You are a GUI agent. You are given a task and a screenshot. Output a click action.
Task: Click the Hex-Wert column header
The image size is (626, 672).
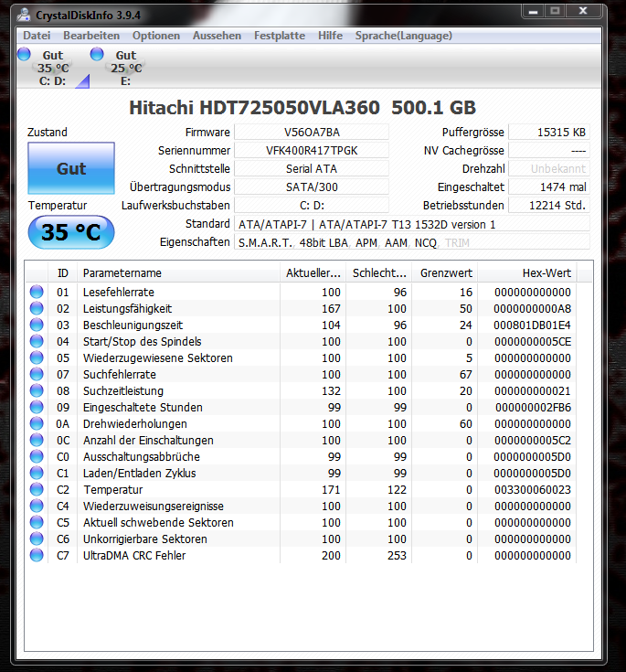click(527, 273)
